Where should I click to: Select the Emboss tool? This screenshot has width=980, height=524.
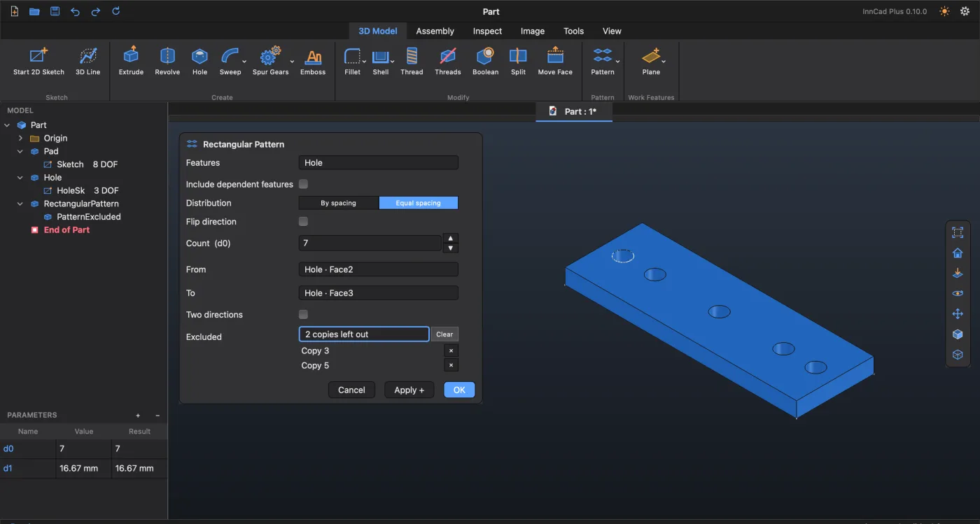click(313, 61)
